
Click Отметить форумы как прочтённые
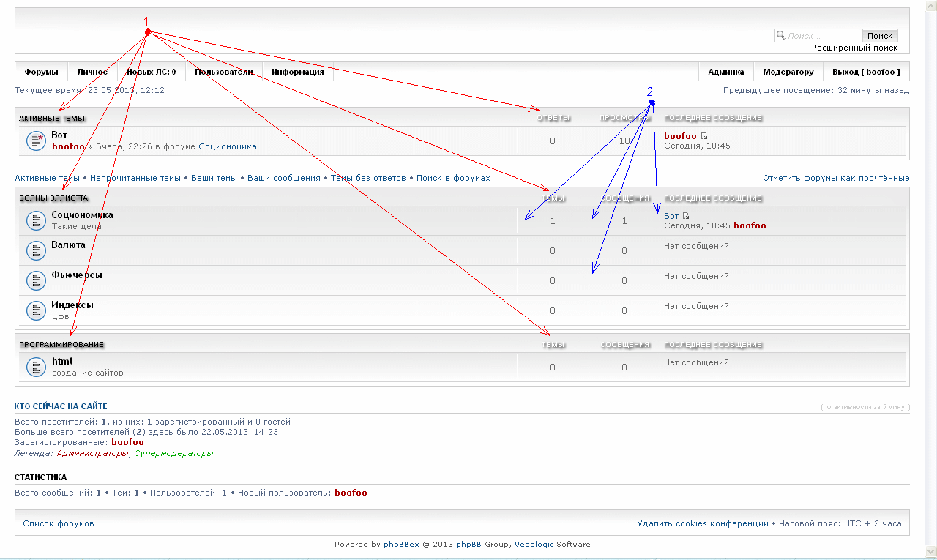point(835,178)
